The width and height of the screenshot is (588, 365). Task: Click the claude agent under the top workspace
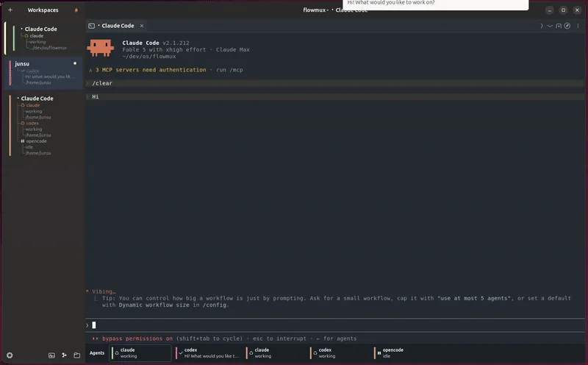(x=36, y=36)
